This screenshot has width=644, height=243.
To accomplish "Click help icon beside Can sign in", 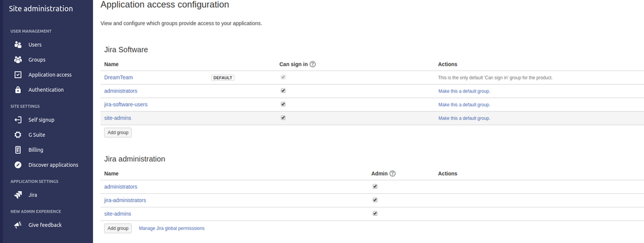I will (x=312, y=64).
